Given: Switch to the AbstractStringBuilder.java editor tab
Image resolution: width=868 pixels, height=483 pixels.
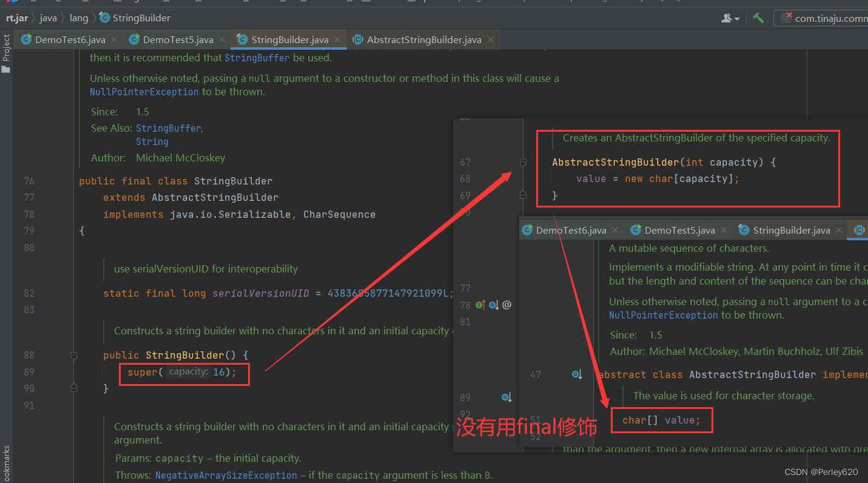Looking at the screenshot, I should click(x=424, y=39).
